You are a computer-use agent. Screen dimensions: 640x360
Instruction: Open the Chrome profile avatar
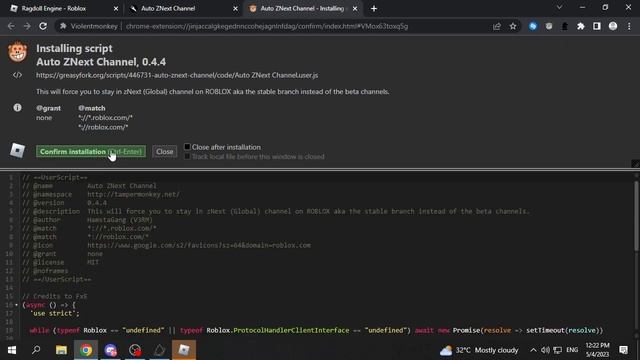pos(613,26)
